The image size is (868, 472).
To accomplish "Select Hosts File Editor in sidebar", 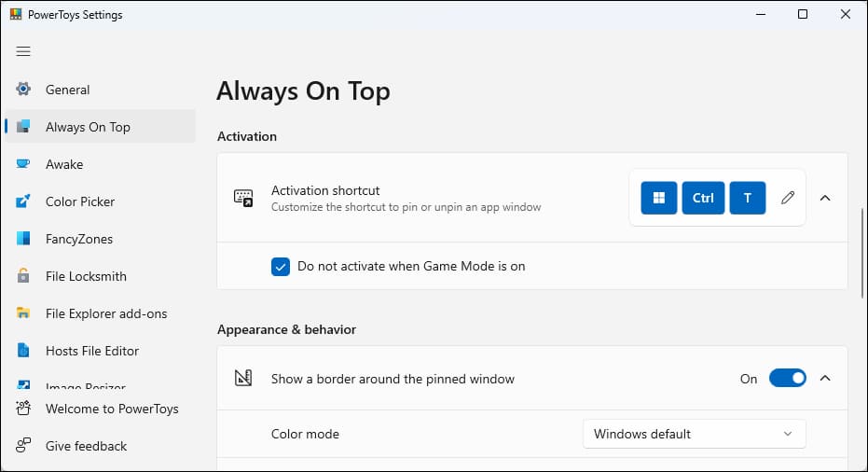I will click(x=100, y=351).
